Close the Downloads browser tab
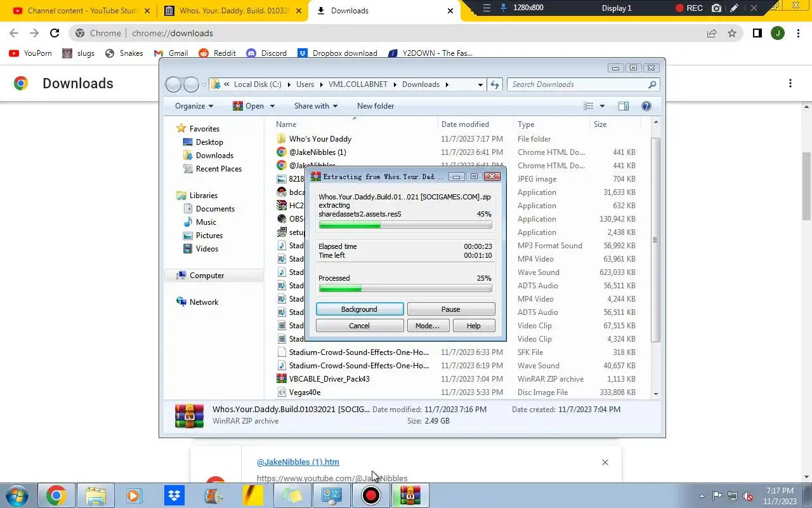This screenshot has width=812, height=508. [450, 11]
